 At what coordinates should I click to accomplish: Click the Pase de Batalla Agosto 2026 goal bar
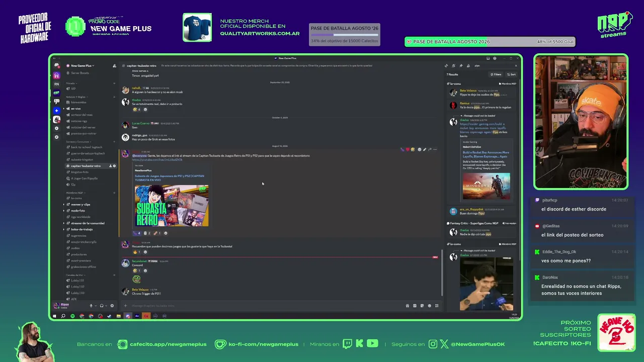[490, 42]
